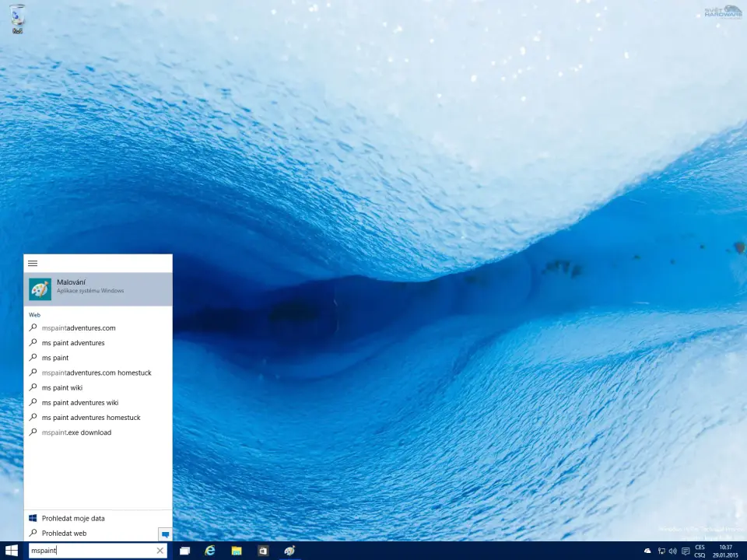Viewport: 747px width, 560px height.
Task: Select "Prohledat moje data" option
Action: [x=73, y=518]
